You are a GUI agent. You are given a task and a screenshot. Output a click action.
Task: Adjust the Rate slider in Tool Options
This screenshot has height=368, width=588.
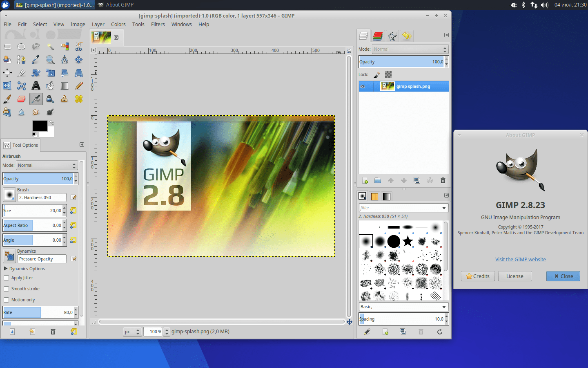coord(38,312)
